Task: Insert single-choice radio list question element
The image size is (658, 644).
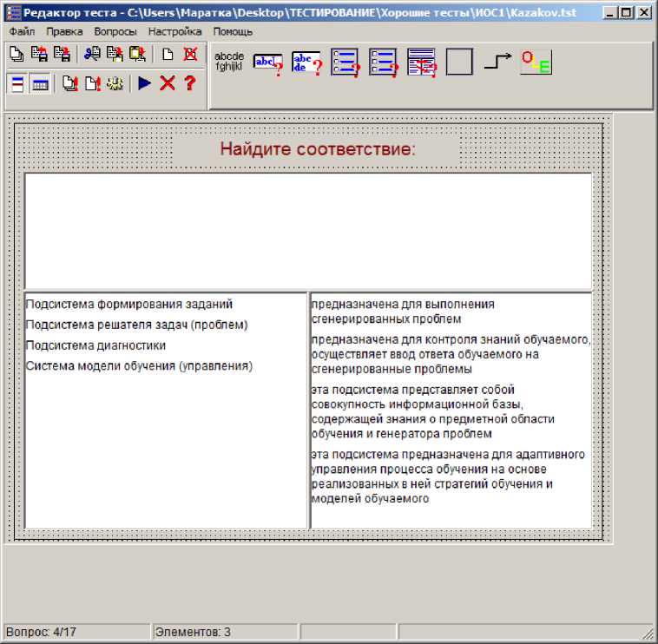Action: point(345,62)
